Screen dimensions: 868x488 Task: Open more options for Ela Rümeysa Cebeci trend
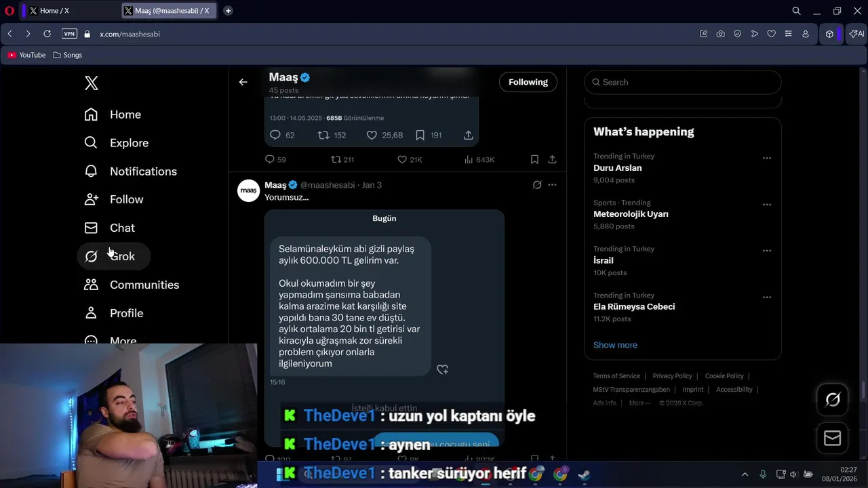tap(767, 297)
